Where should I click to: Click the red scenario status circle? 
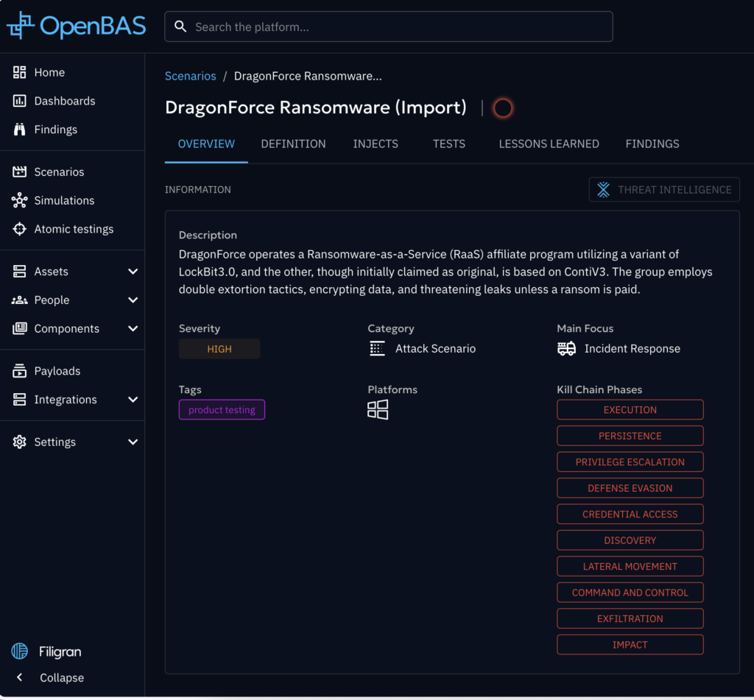pyautogui.click(x=503, y=108)
